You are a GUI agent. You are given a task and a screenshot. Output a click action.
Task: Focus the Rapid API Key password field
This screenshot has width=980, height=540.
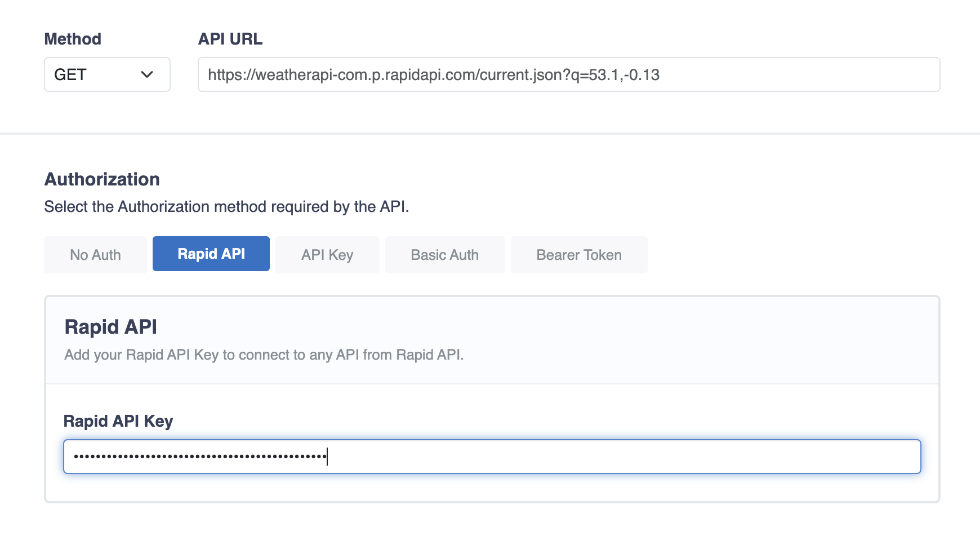492,457
